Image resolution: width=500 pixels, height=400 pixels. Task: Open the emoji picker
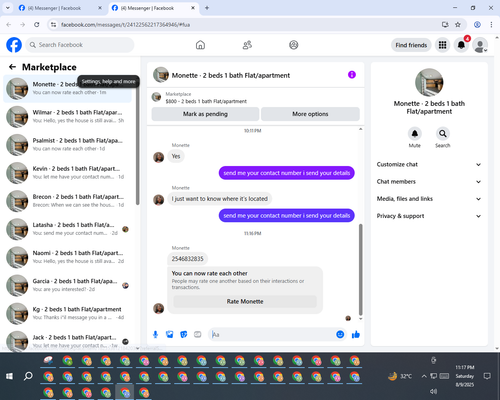(x=340, y=334)
